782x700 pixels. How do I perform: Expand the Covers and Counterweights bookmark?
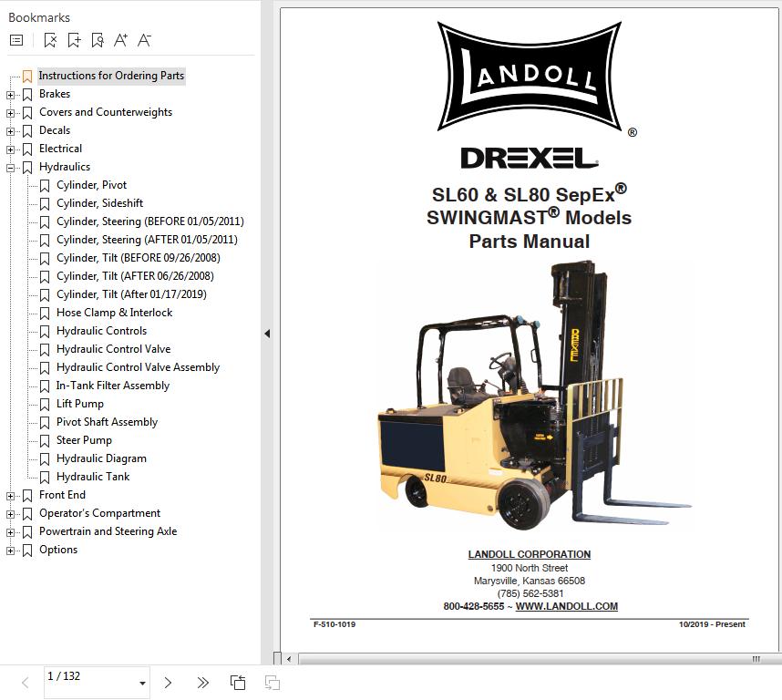10,113
